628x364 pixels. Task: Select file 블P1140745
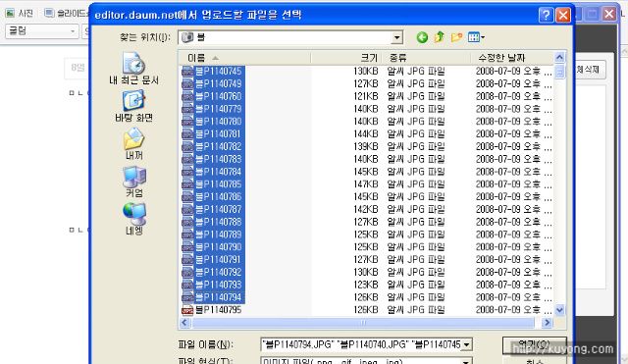tap(218, 72)
